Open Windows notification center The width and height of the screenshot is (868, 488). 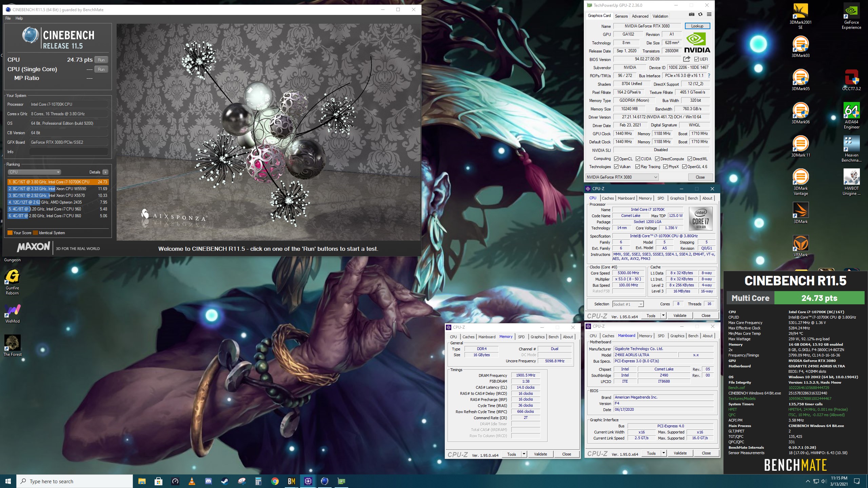[x=857, y=481]
